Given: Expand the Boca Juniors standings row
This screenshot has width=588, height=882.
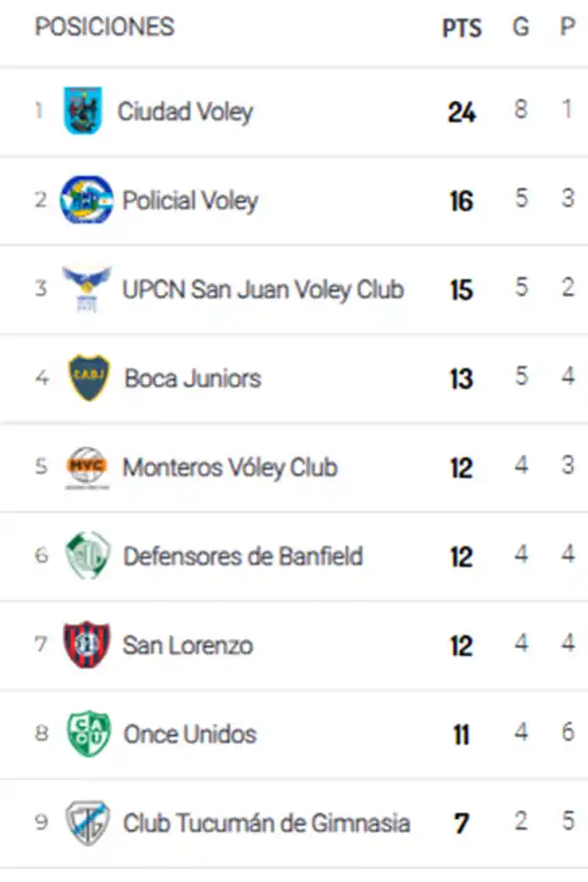Looking at the screenshot, I should [294, 378].
